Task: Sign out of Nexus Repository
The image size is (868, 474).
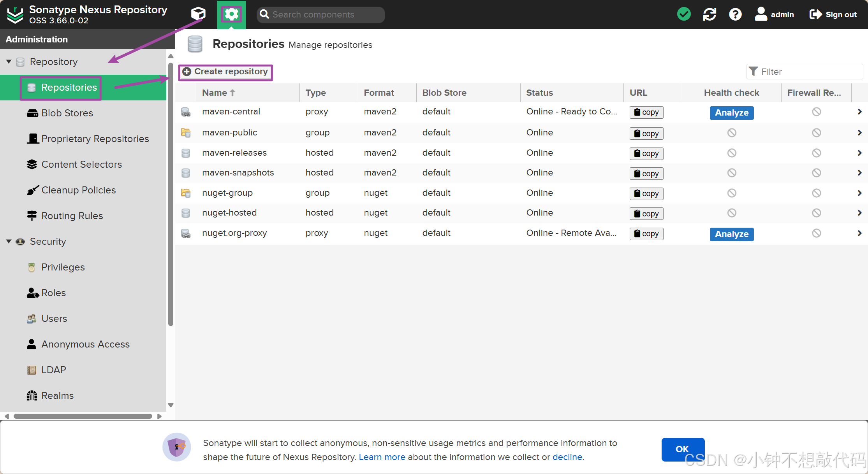Action: [x=833, y=14]
